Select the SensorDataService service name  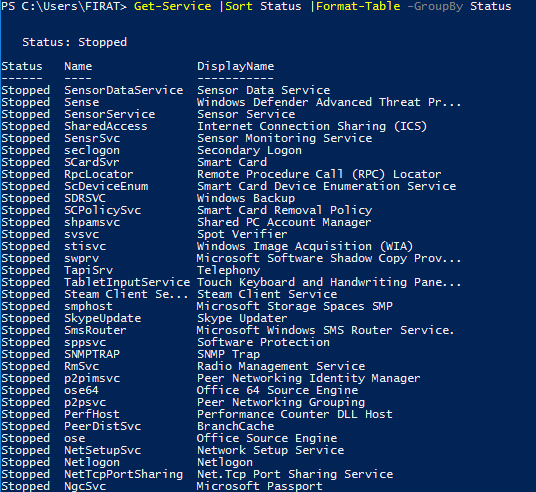coord(124,90)
